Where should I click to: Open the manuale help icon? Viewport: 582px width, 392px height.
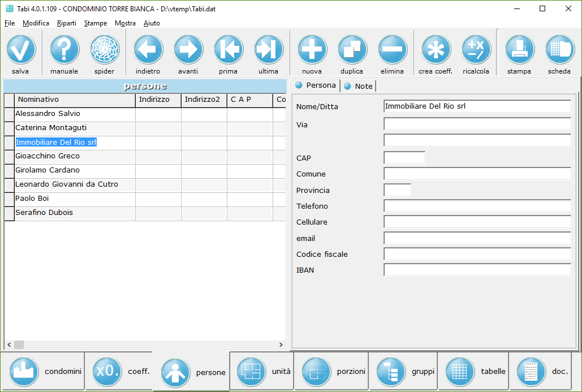pyautogui.click(x=64, y=50)
